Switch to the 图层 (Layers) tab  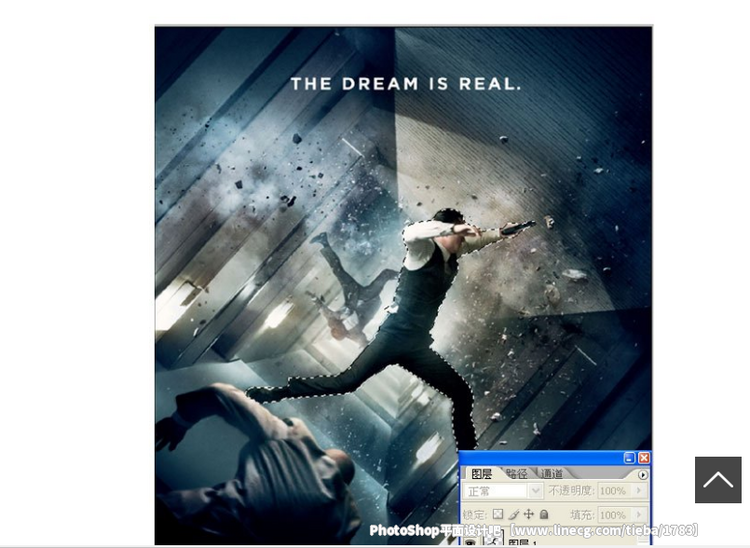point(481,474)
